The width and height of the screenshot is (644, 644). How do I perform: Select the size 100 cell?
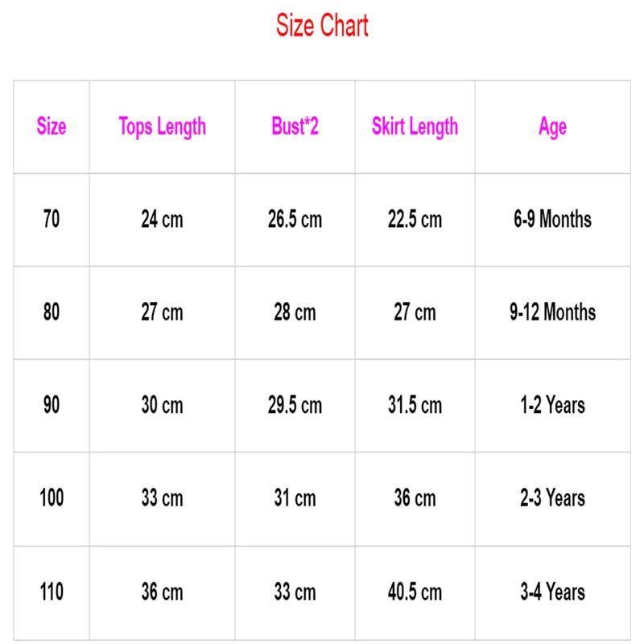52,498
